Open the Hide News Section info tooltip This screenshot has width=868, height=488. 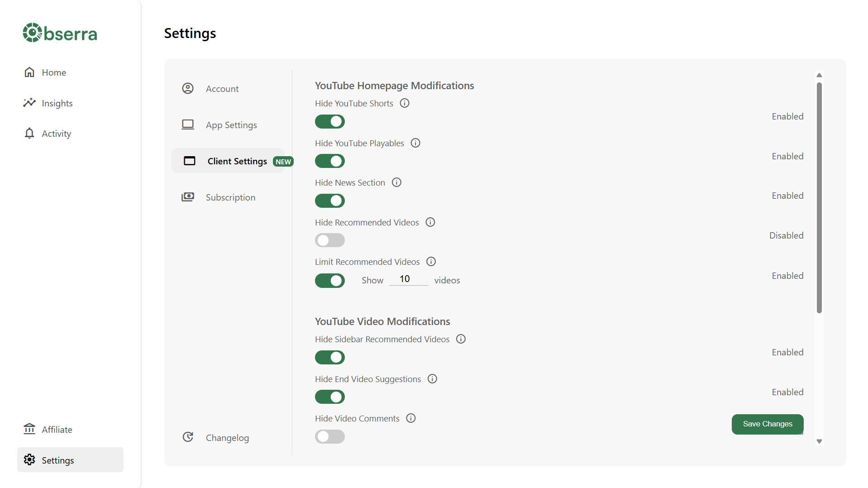396,182
